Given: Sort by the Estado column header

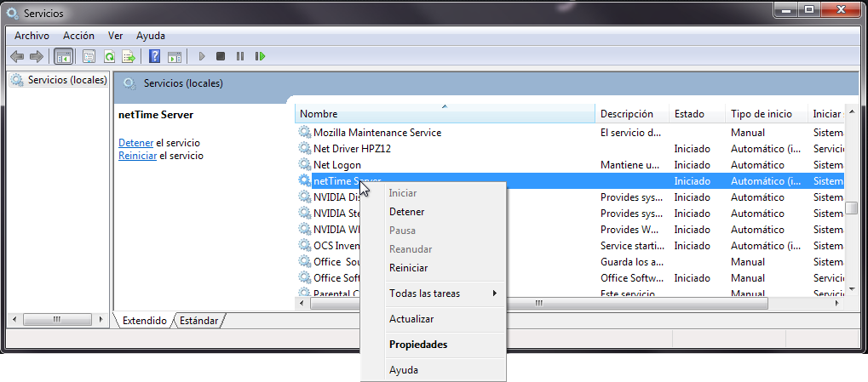Looking at the screenshot, I should coord(697,114).
